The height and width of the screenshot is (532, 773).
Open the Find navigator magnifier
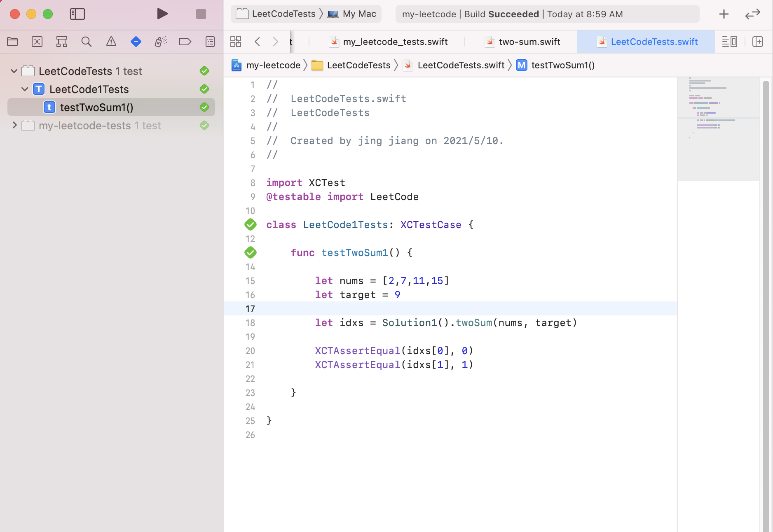87,42
